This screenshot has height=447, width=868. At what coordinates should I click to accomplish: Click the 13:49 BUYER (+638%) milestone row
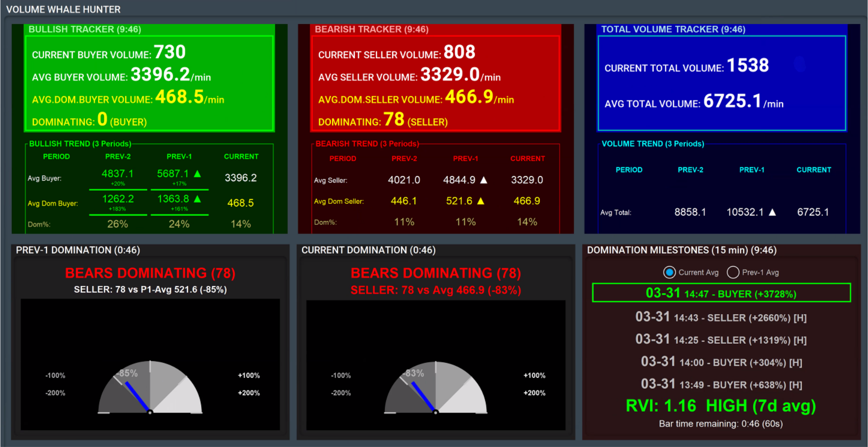[721, 385]
